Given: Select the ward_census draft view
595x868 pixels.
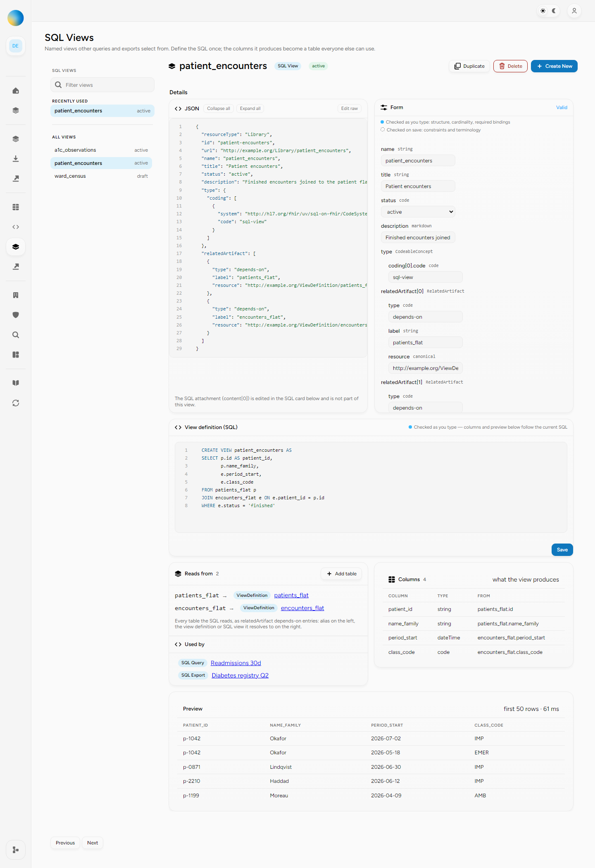Looking at the screenshot, I should point(101,176).
